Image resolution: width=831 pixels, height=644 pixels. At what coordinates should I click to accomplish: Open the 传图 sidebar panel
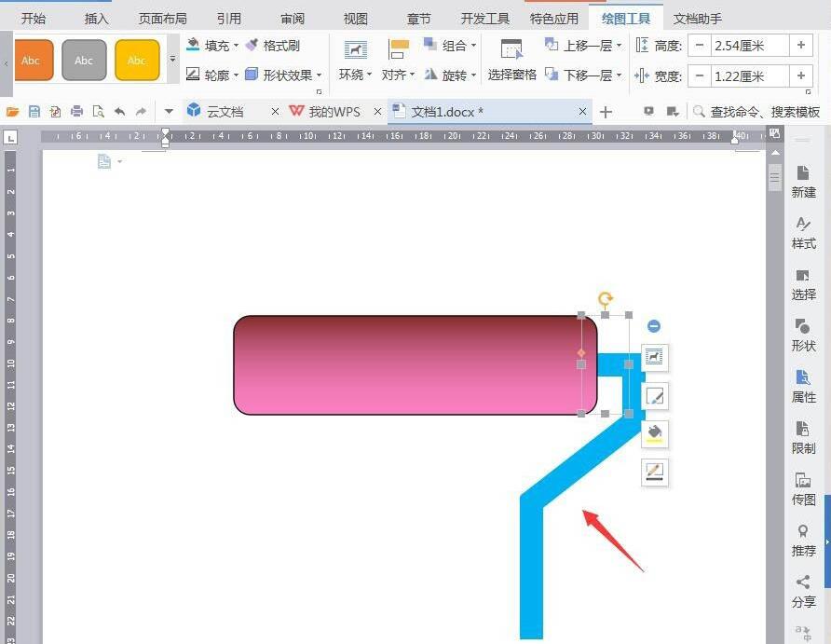(x=803, y=489)
